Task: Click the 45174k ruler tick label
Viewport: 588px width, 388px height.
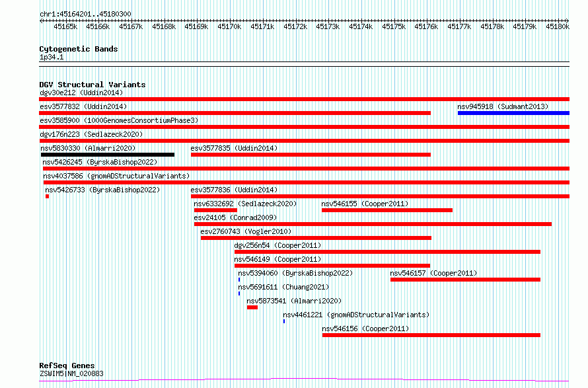Action: point(361,26)
